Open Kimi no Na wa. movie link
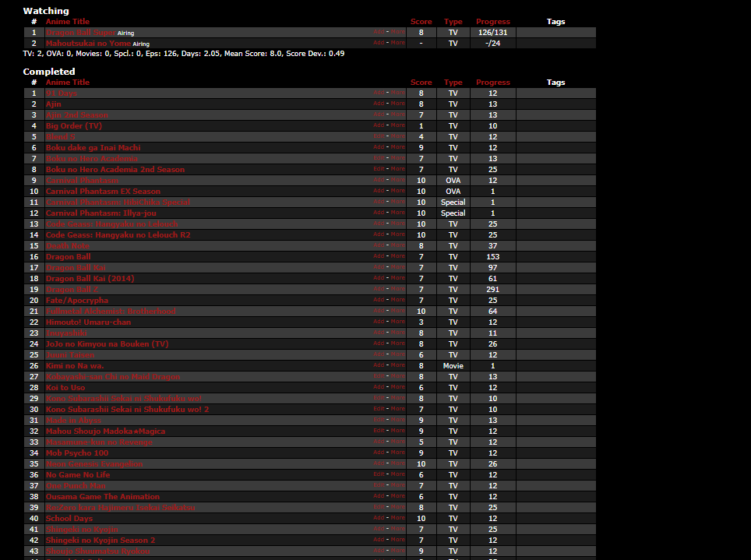The width and height of the screenshot is (751, 560). (75, 366)
